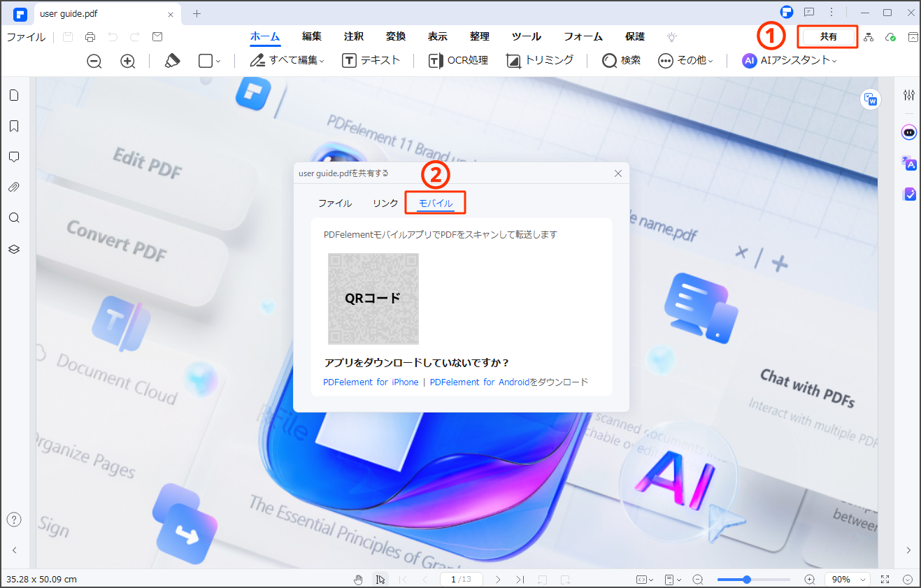
Task: Switch to the 注釈 ribbon tab
Action: [354, 37]
